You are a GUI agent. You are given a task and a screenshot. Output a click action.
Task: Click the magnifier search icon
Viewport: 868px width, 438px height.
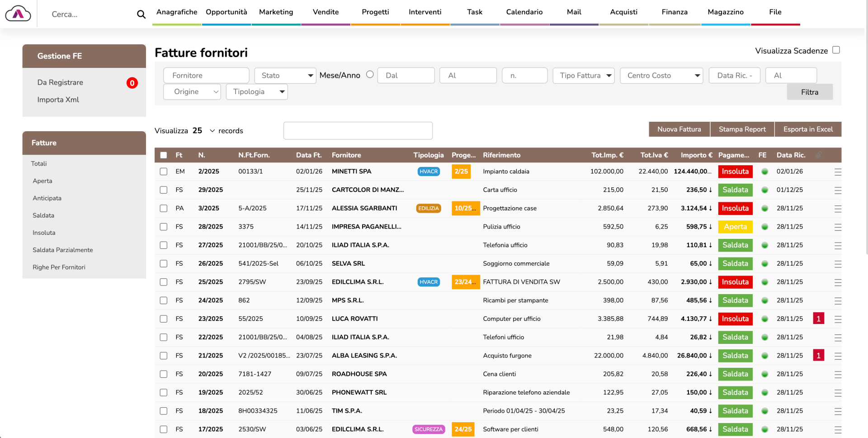tap(141, 14)
